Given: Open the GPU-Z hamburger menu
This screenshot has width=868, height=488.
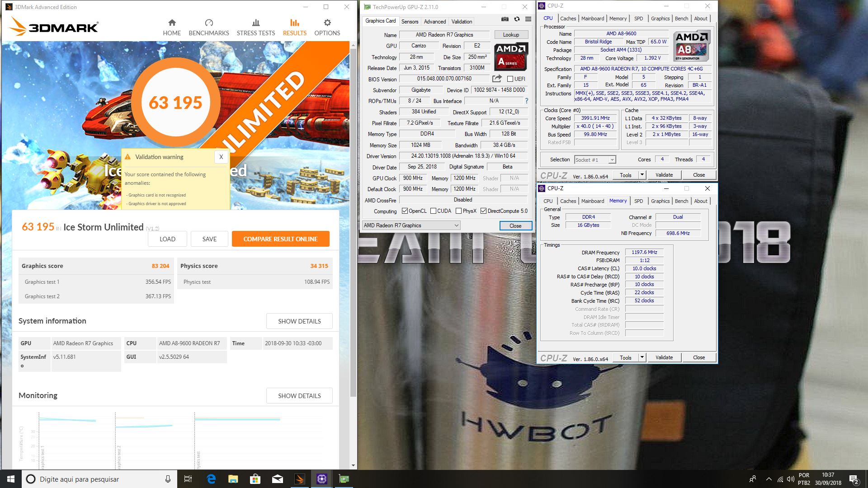Looking at the screenshot, I should 528,19.
